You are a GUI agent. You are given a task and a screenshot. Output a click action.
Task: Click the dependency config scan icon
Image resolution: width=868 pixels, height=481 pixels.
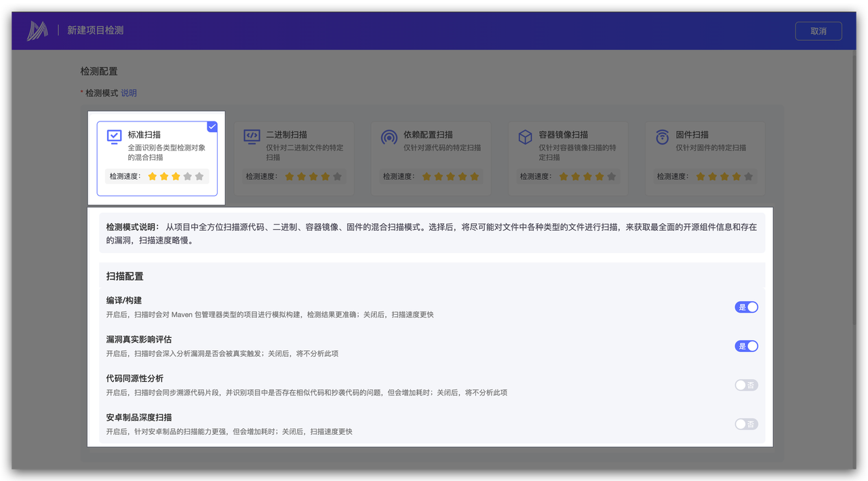click(389, 137)
